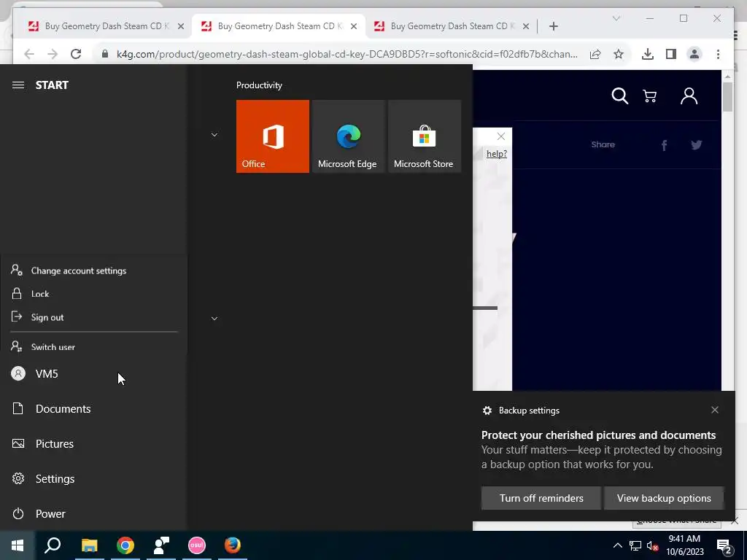This screenshot has width=747, height=560.
Task: Click the webpage vertical scrollbar thumb
Action: tap(727, 97)
